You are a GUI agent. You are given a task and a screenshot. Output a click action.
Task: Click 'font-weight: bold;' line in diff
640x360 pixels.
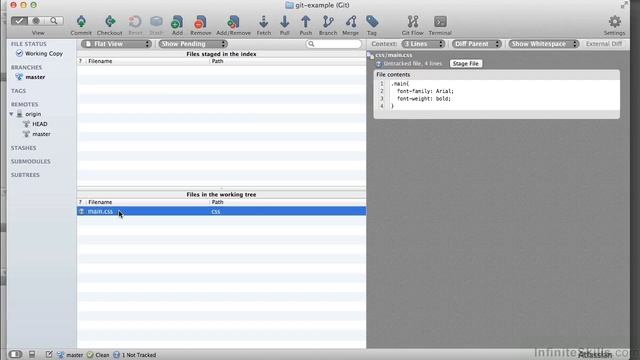424,98
